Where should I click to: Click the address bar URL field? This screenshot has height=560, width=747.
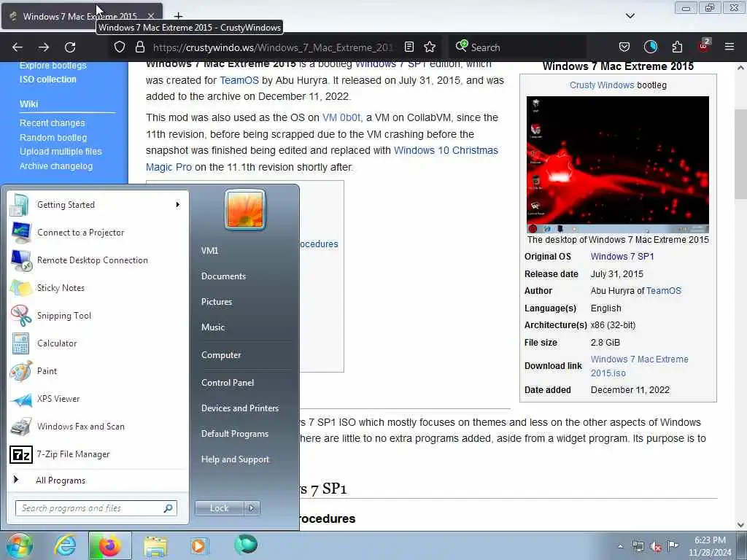[273, 47]
